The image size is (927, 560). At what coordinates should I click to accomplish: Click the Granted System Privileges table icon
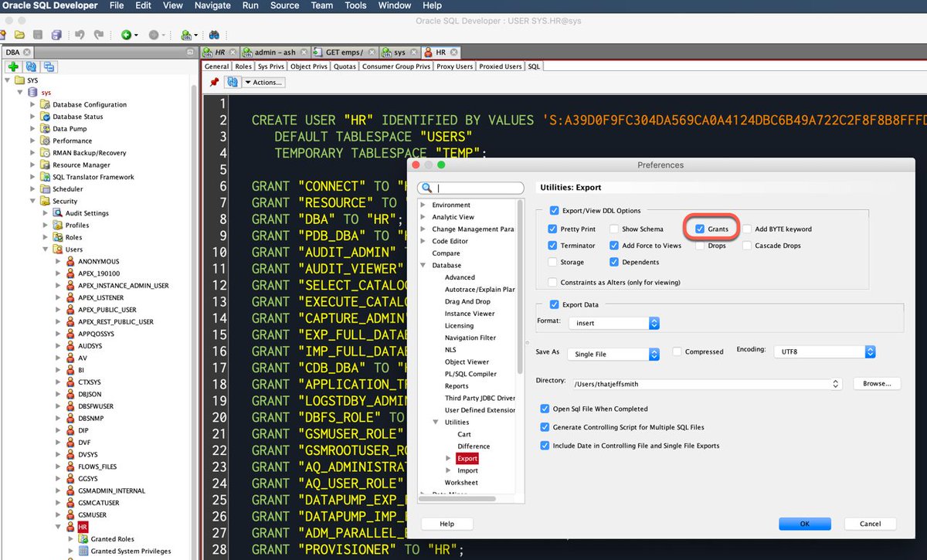point(83,552)
